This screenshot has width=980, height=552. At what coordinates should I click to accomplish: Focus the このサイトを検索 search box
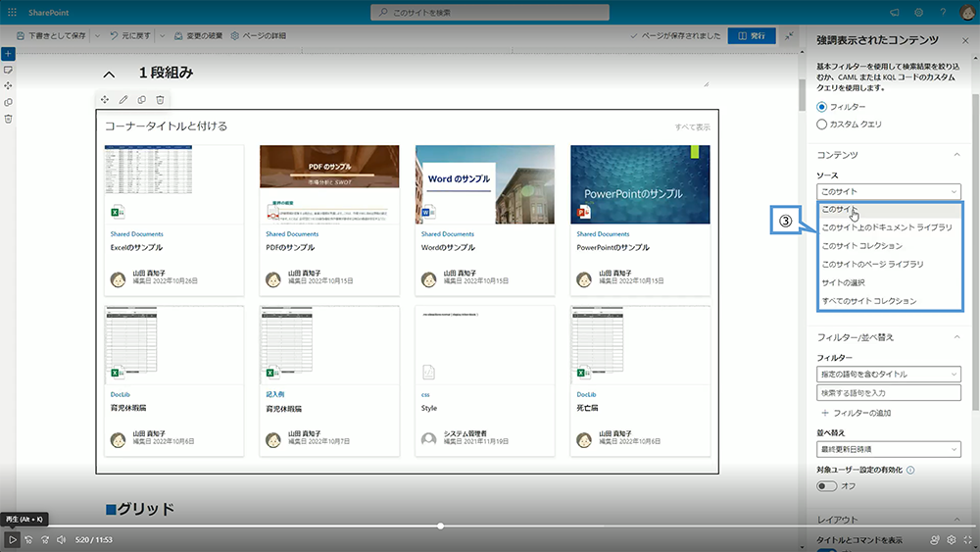490,12
